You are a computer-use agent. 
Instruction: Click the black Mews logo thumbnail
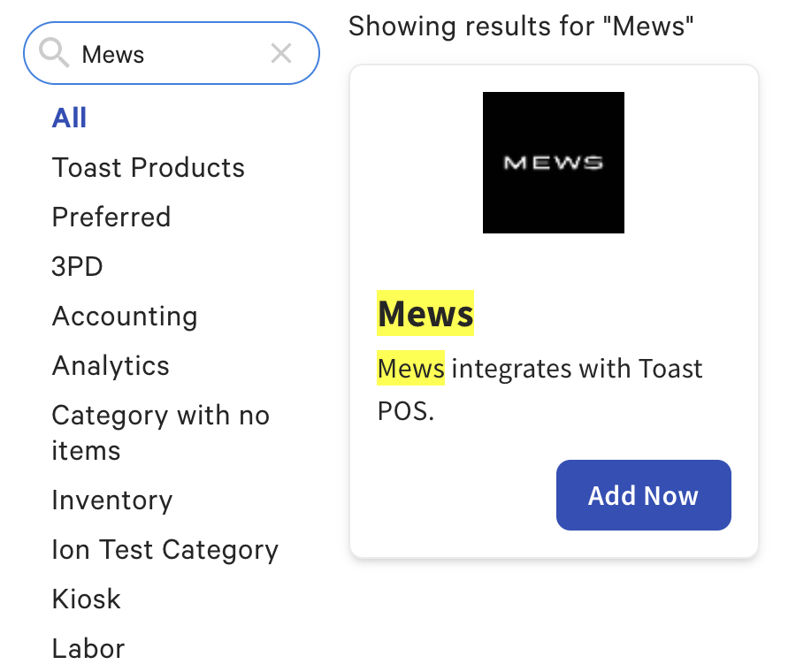pyautogui.click(x=554, y=163)
